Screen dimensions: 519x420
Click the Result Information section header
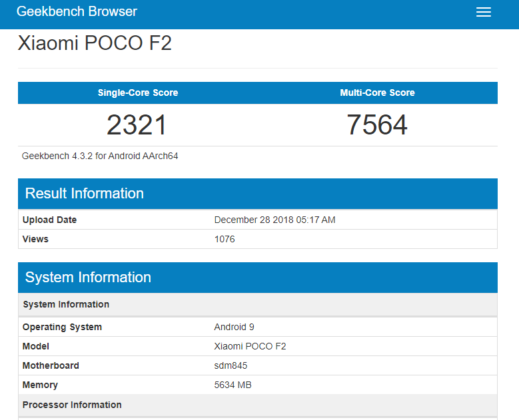coord(258,194)
